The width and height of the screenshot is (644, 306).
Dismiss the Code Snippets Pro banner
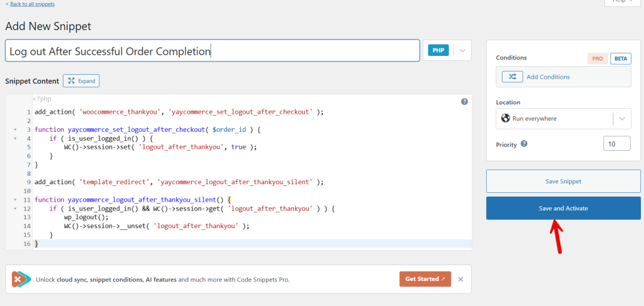(x=461, y=280)
